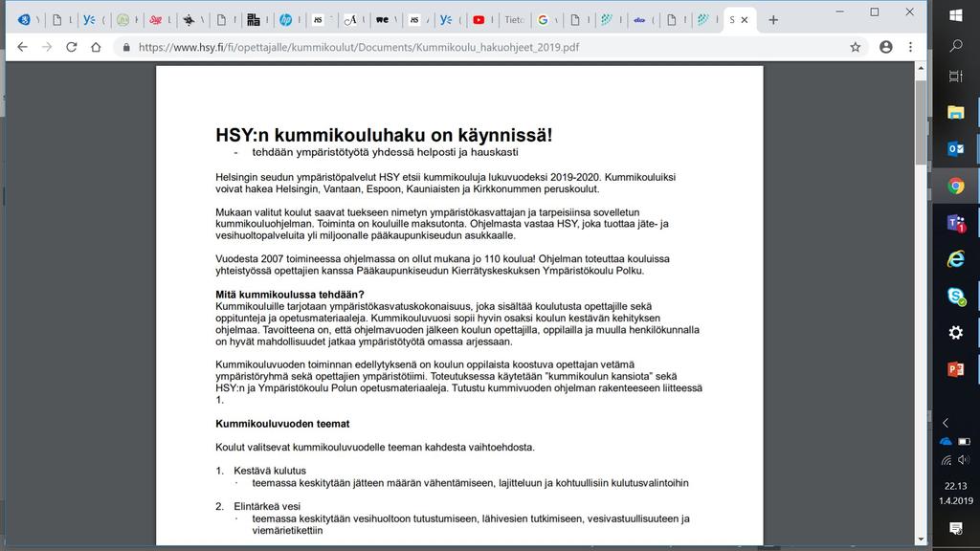Open the Action Center notifications icon
Image resolution: width=980 pixels, height=551 pixels.
click(x=956, y=528)
